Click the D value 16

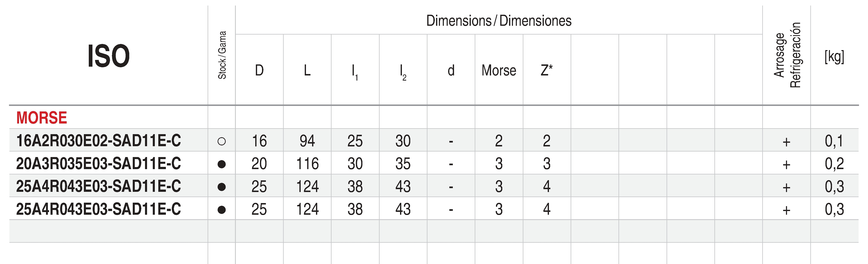[259, 141]
